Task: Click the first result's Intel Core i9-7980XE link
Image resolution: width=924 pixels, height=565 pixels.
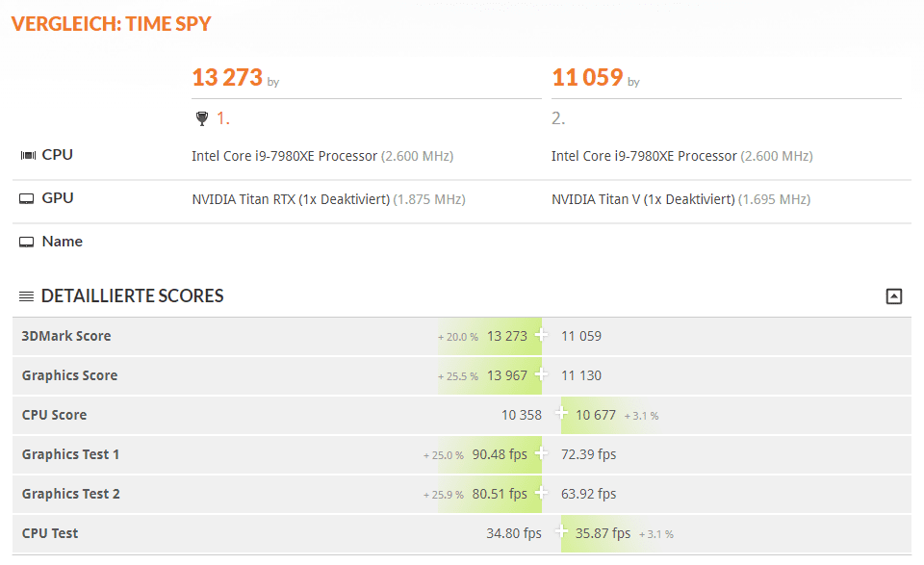Action: click(285, 156)
